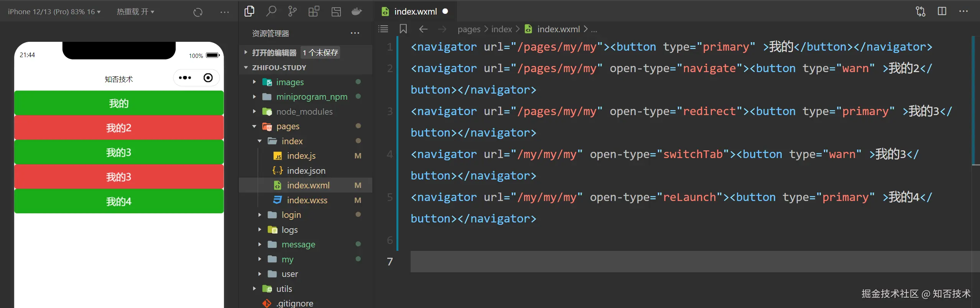Expand the login folder

(x=291, y=215)
